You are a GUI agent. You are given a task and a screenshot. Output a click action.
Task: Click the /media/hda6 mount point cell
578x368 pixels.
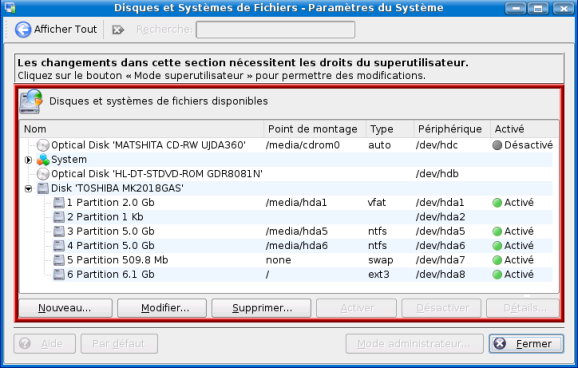[x=297, y=246]
